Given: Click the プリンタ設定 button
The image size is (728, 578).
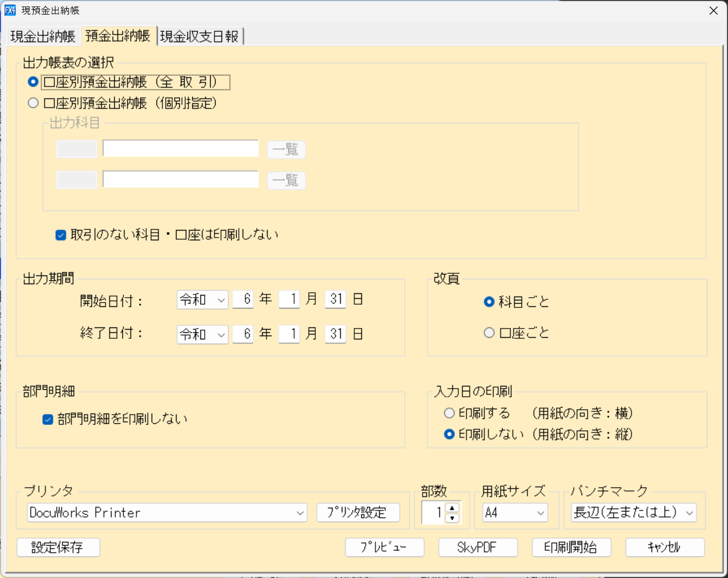Looking at the screenshot, I should coord(359,512).
